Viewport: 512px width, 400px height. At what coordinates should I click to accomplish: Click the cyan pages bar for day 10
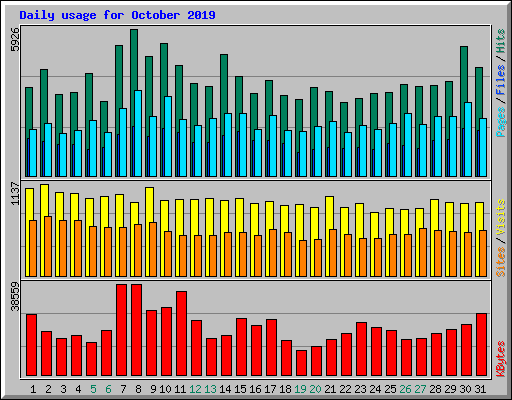(x=168, y=136)
